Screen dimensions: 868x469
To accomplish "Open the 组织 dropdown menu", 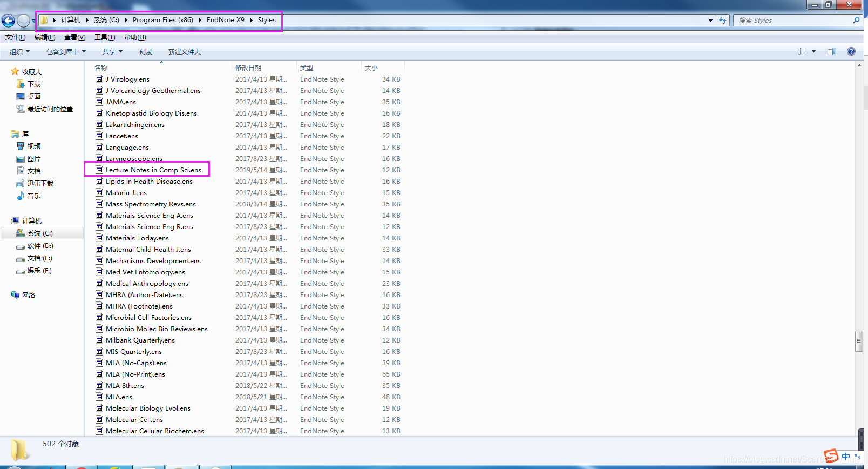I will 19,51.
